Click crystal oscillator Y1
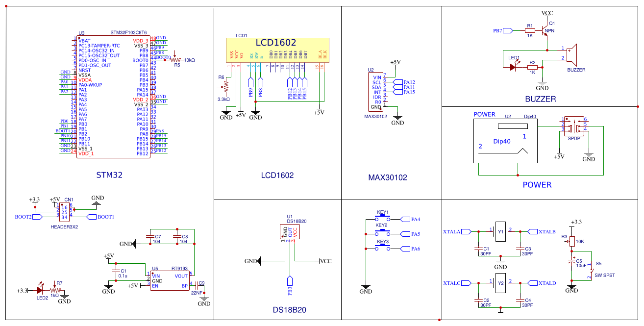644x326 pixels. [x=500, y=231]
